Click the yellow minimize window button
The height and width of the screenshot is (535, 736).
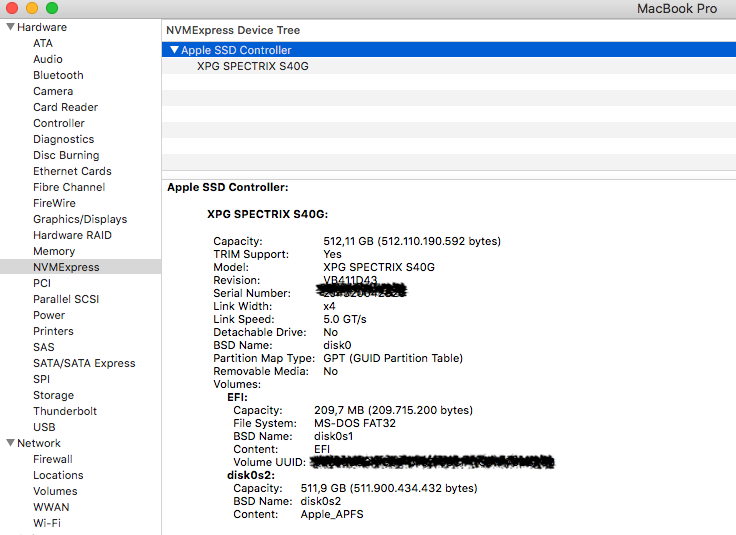click(x=32, y=8)
